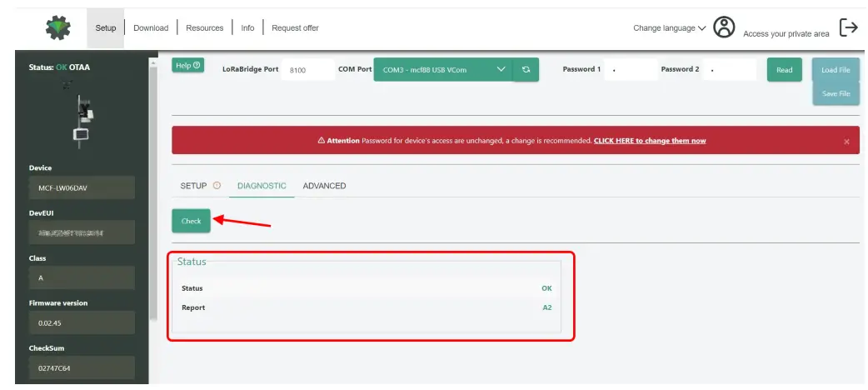Open the Download menu item
This screenshot has height=390, width=868.
(151, 28)
